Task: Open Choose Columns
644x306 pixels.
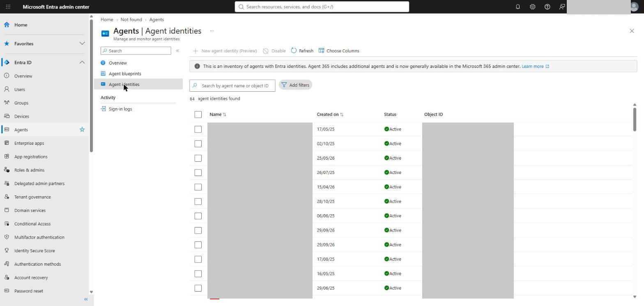Action: (x=339, y=51)
